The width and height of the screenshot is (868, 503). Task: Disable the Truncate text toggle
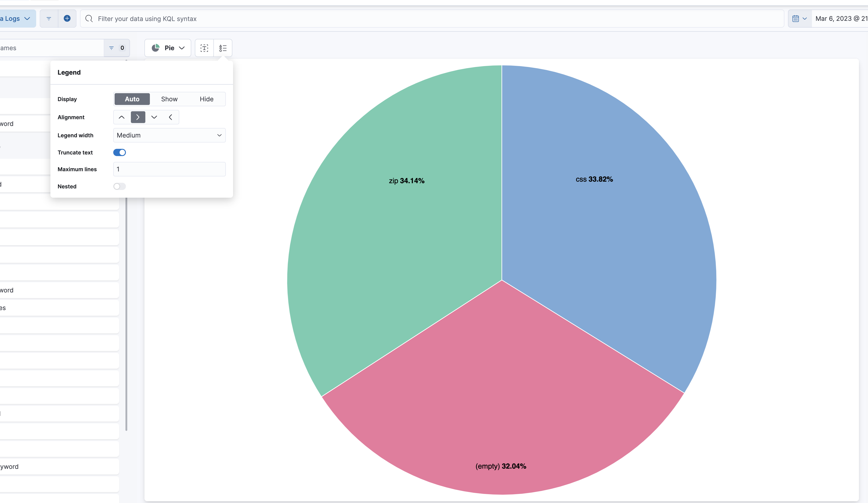pyautogui.click(x=120, y=152)
